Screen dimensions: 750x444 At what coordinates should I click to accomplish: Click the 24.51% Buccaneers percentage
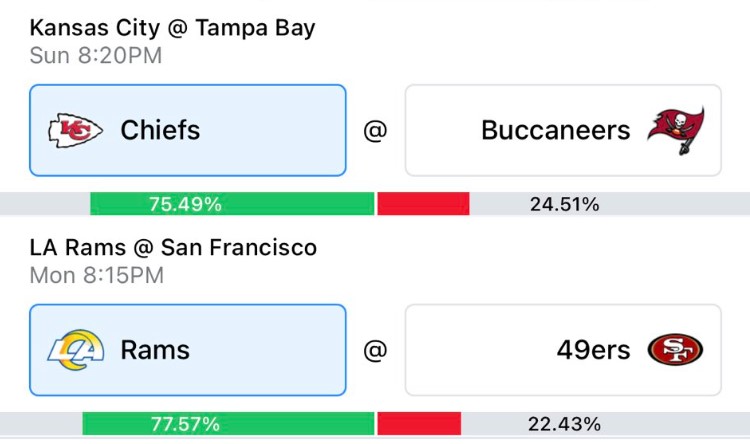click(564, 204)
